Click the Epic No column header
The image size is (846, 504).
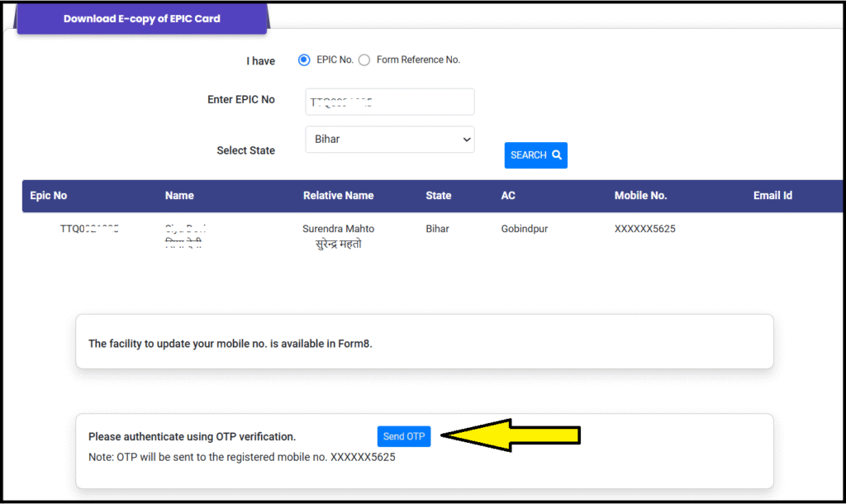coord(49,196)
